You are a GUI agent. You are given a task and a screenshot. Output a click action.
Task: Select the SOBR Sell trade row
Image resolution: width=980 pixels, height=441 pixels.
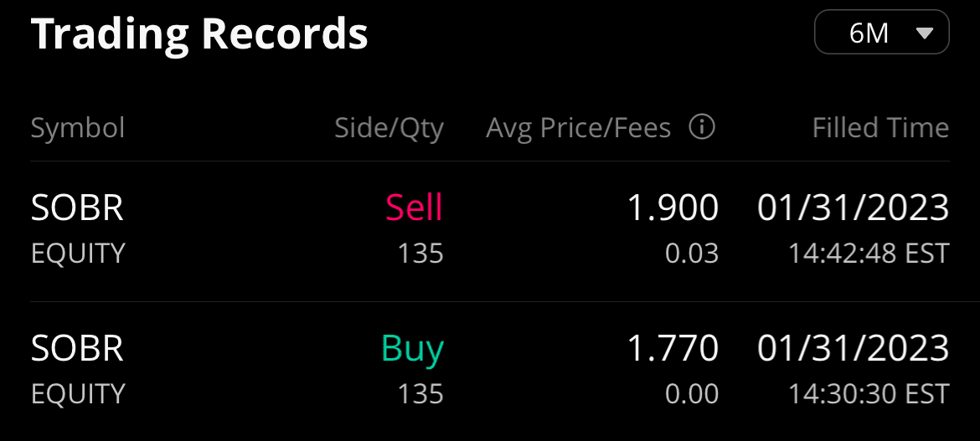pos(490,230)
